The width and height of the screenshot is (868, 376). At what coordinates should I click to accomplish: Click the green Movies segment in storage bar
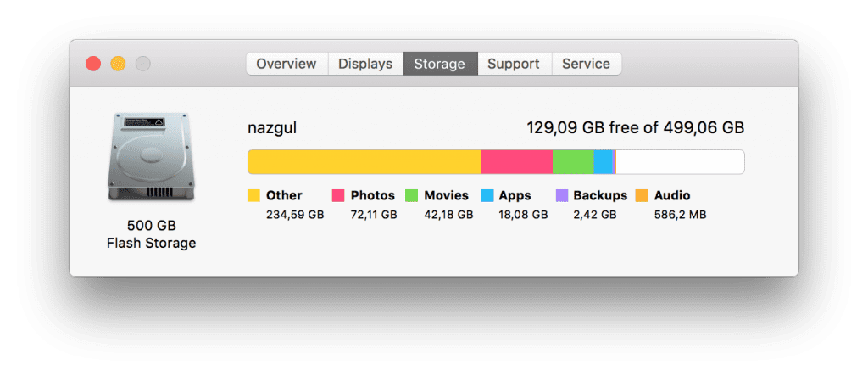click(x=573, y=162)
